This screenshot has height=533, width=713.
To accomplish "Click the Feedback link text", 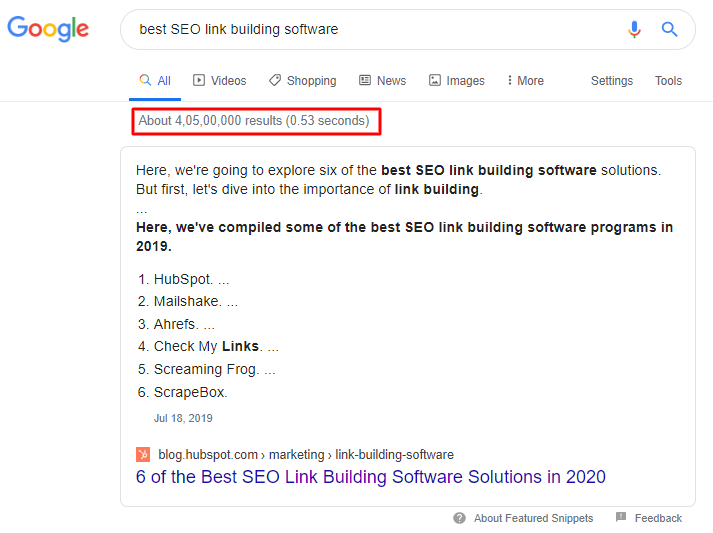I will tap(658, 518).
